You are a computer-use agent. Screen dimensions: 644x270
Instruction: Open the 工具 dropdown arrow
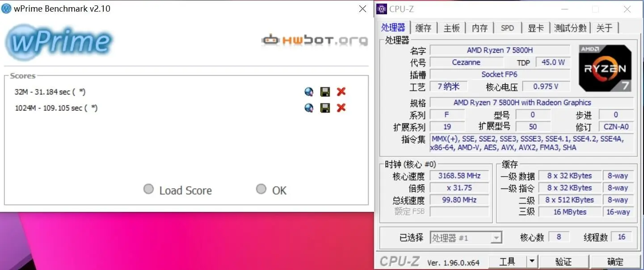532,261
